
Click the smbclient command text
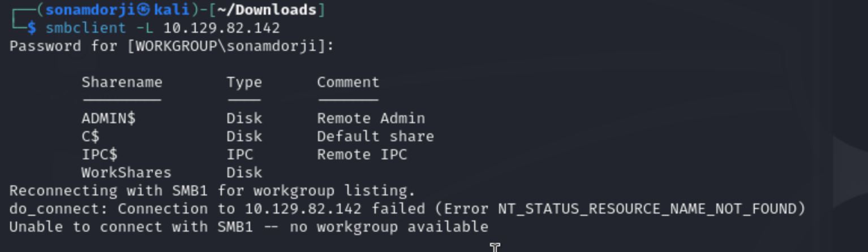point(86,28)
